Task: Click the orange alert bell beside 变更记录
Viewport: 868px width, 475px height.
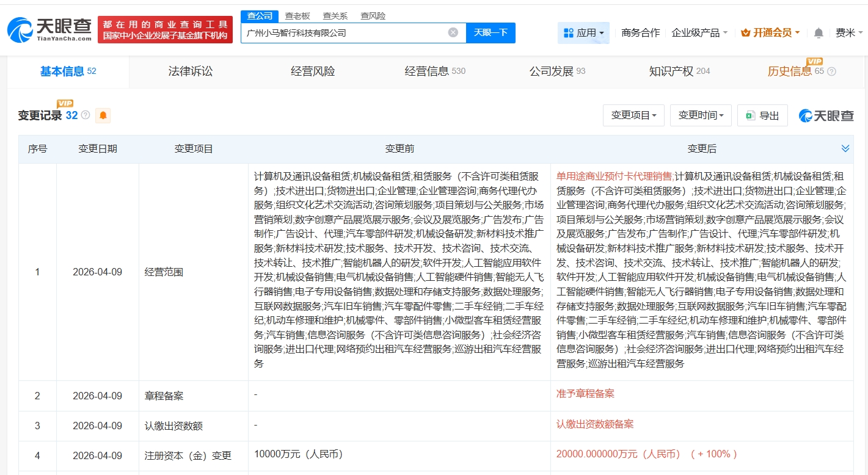Action: tap(103, 115)
